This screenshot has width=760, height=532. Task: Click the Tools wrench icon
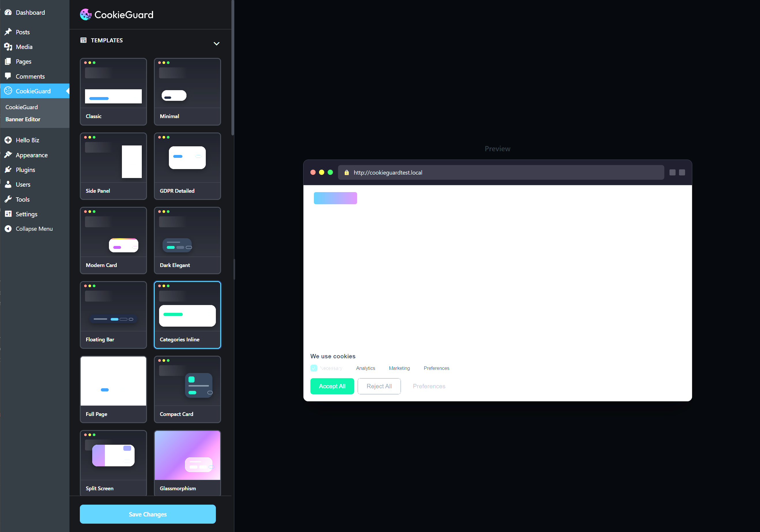tap(8, 199)
